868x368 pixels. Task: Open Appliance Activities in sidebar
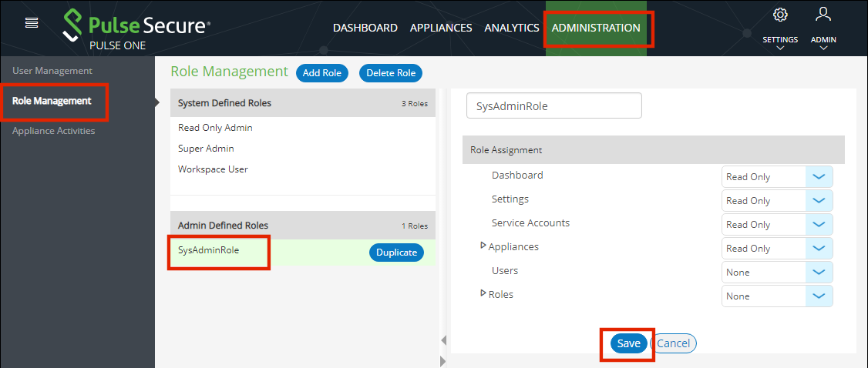click(54, 131)
